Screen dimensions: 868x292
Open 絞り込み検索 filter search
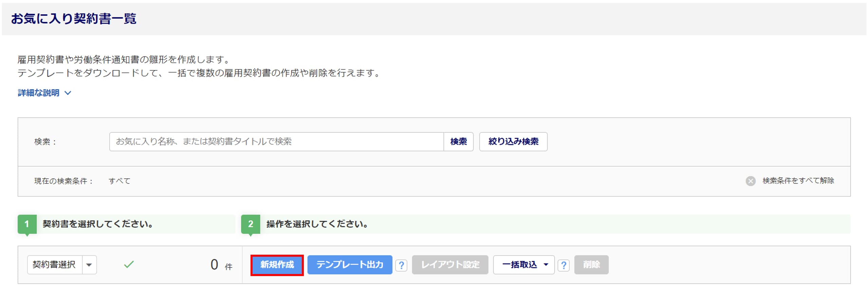tap(513, 142)
